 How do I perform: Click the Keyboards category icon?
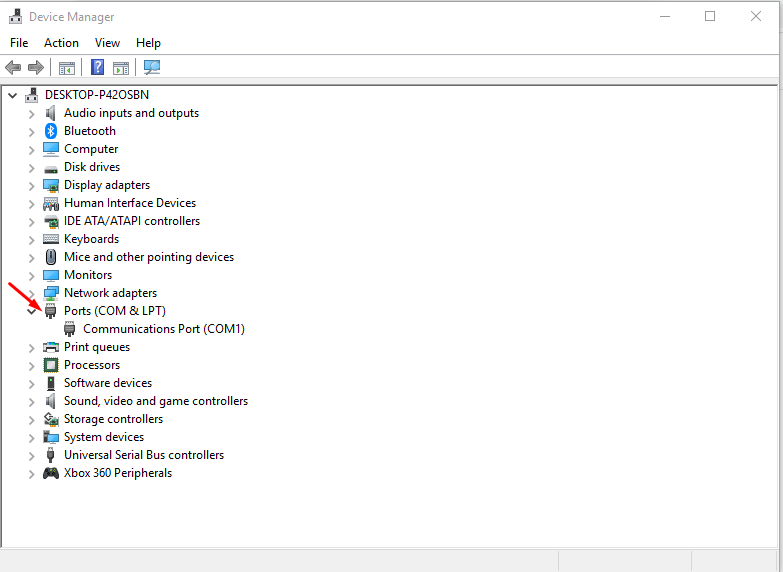coord(50,239)
